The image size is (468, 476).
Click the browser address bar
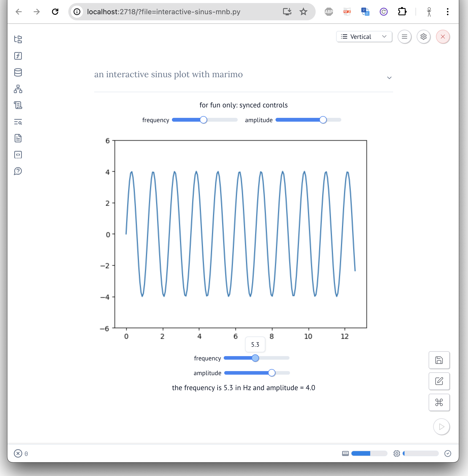pos(178,12)
